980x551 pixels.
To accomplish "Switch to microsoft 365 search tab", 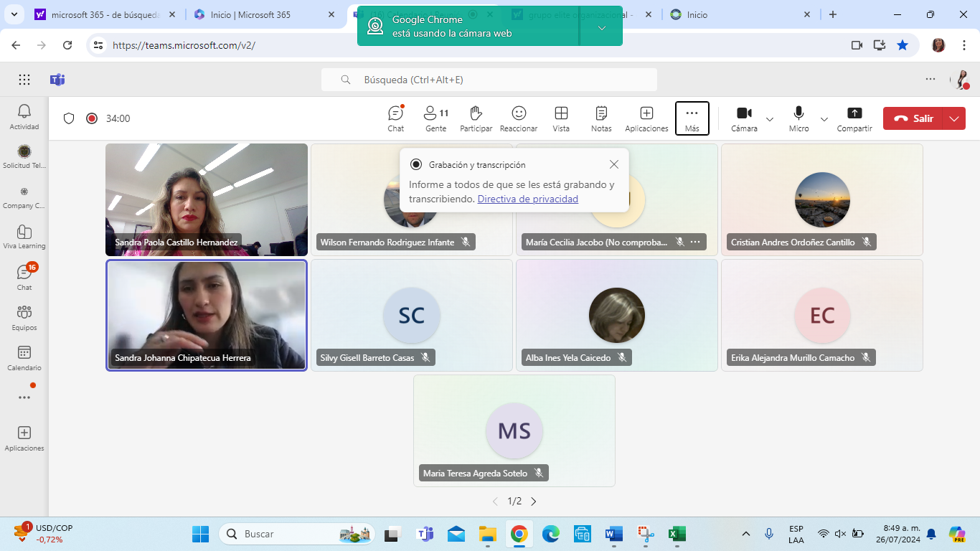I will click(x=104, y=14).
